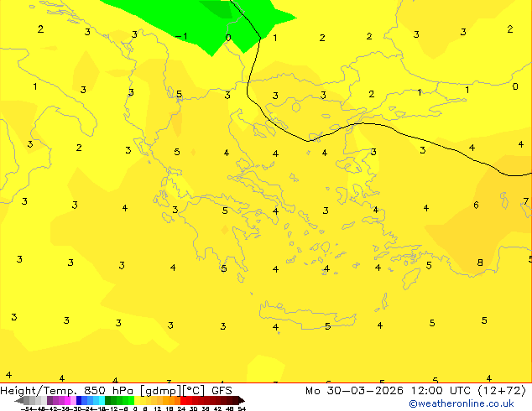Click the '12' label under the color scale

(x=158, y=408)
